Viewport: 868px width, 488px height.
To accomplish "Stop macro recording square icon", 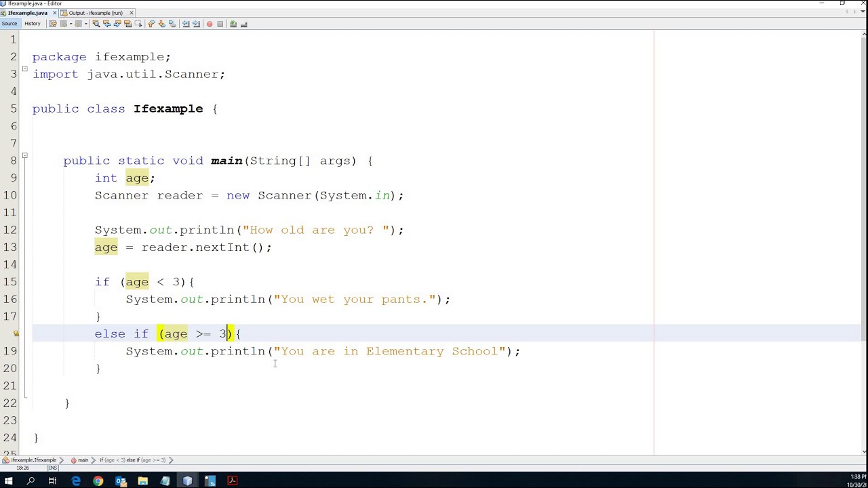I will click(220, 24).
